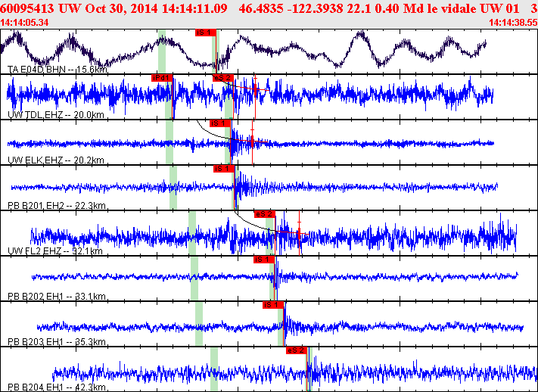Click the station label "PB B202 EH1 -- 33.1km"
Screen dimensions: 538x392
(56, 296)
